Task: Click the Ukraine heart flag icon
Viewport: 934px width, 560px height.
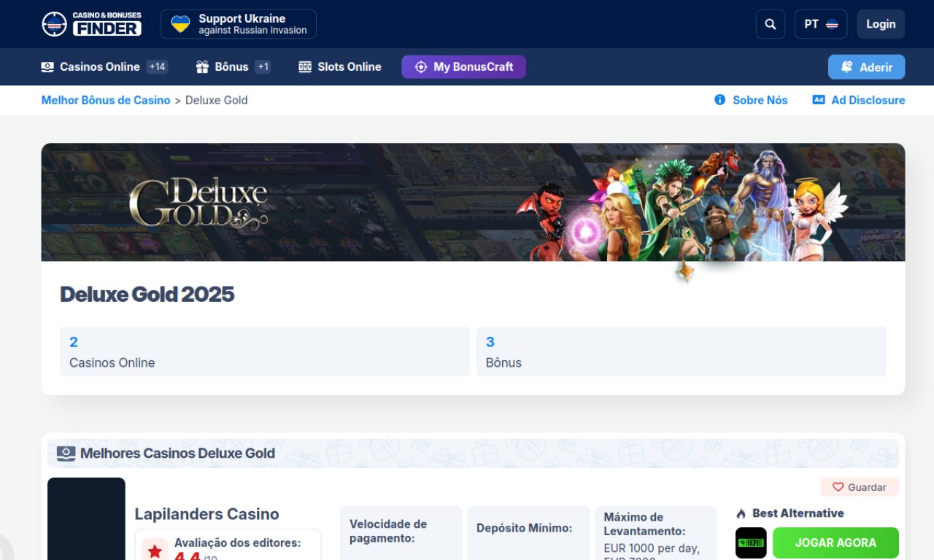Action: click(x=180, y=24)
